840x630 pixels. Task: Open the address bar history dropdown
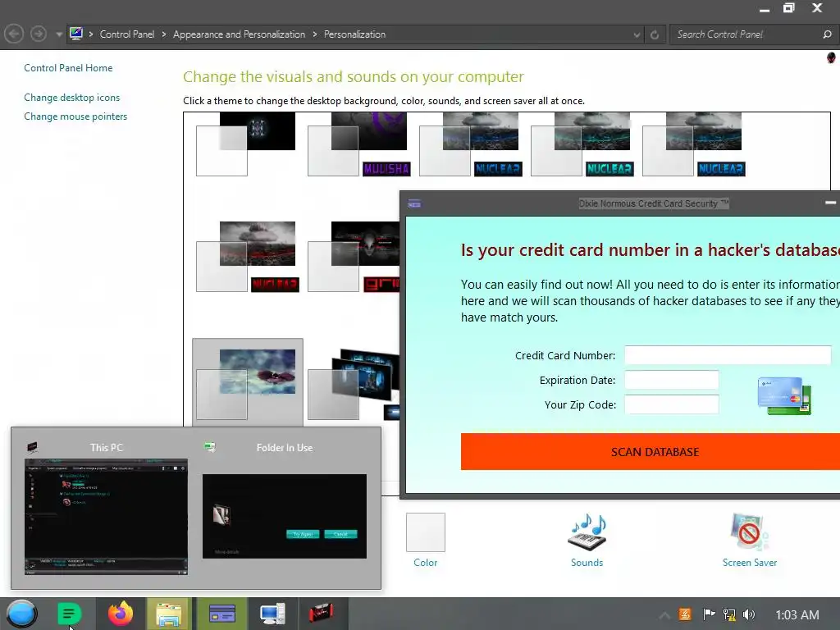pyautogui.click(x=637, y=34)
